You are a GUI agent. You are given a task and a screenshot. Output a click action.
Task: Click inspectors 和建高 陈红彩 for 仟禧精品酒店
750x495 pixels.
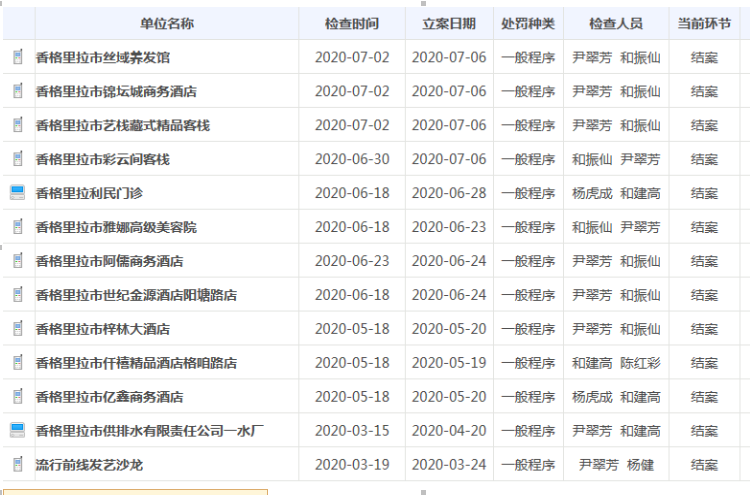(616, 363)
